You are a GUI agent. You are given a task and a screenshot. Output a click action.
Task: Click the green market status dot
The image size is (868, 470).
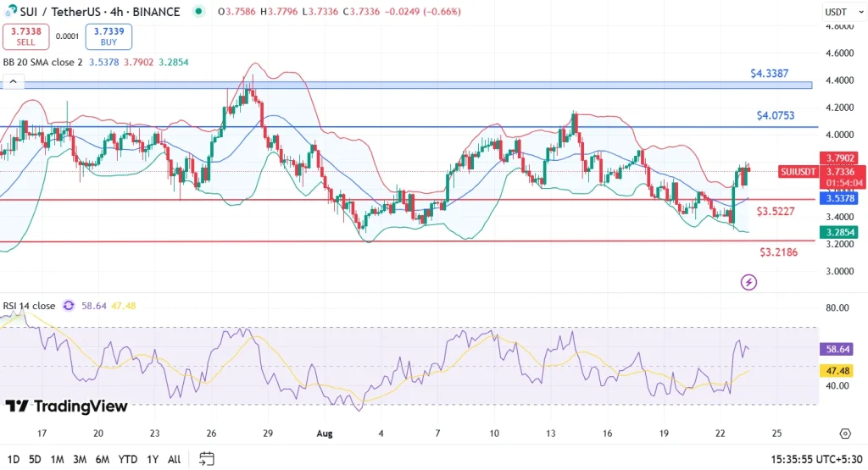[x=198, y=11]
